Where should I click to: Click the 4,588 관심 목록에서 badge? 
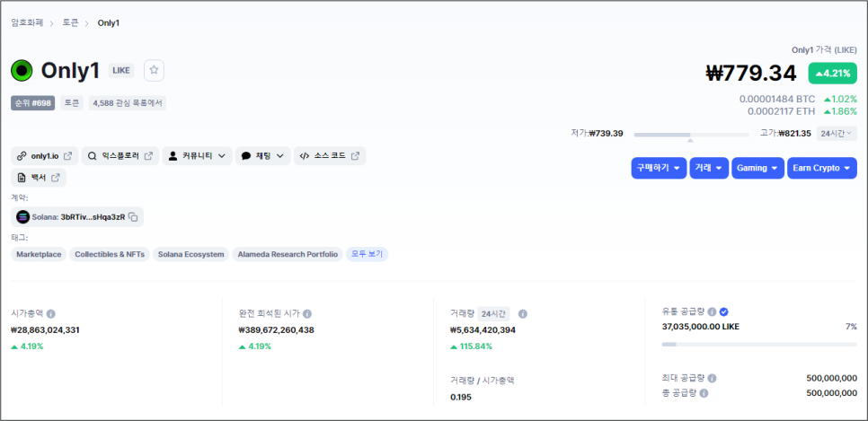tap(128, 103)
